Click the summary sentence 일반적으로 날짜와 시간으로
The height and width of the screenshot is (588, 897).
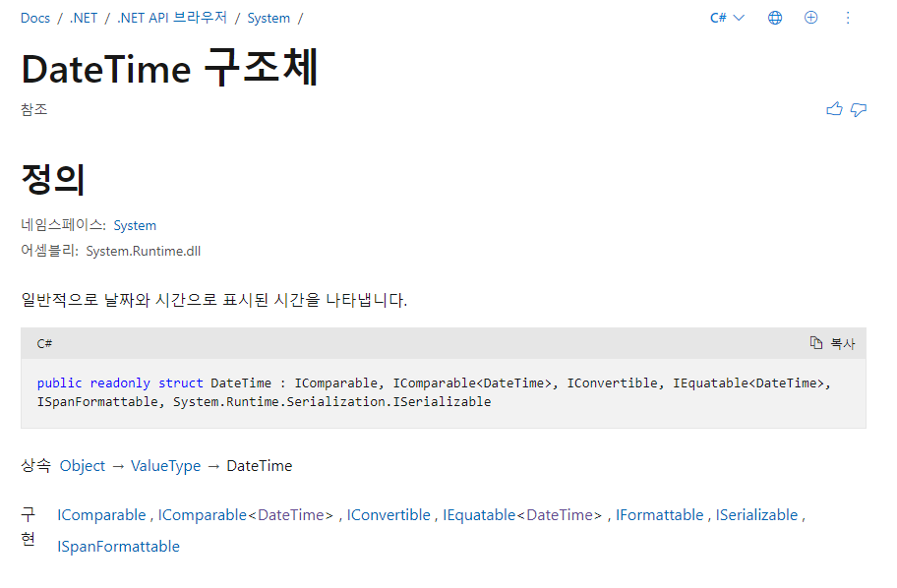click(214, 300)
